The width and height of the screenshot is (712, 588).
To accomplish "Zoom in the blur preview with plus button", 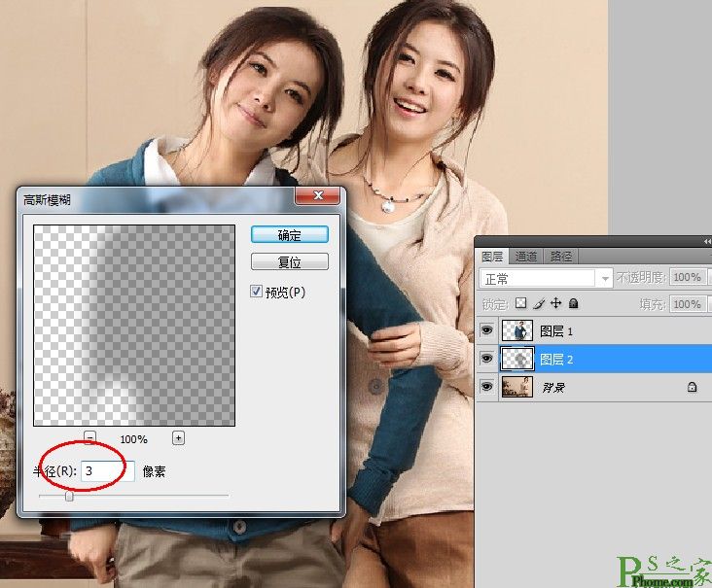I will pyautogui.click(x=178, y=437).
